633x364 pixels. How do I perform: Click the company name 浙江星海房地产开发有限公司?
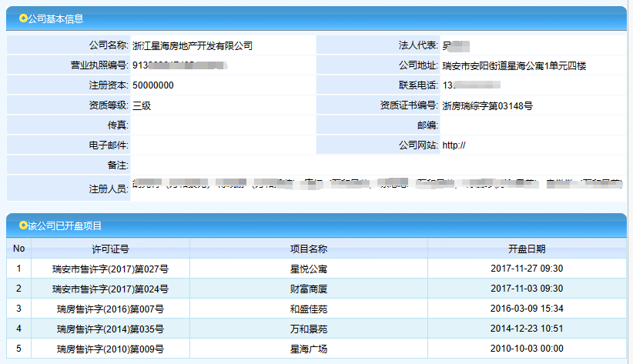tap(193, 45)
